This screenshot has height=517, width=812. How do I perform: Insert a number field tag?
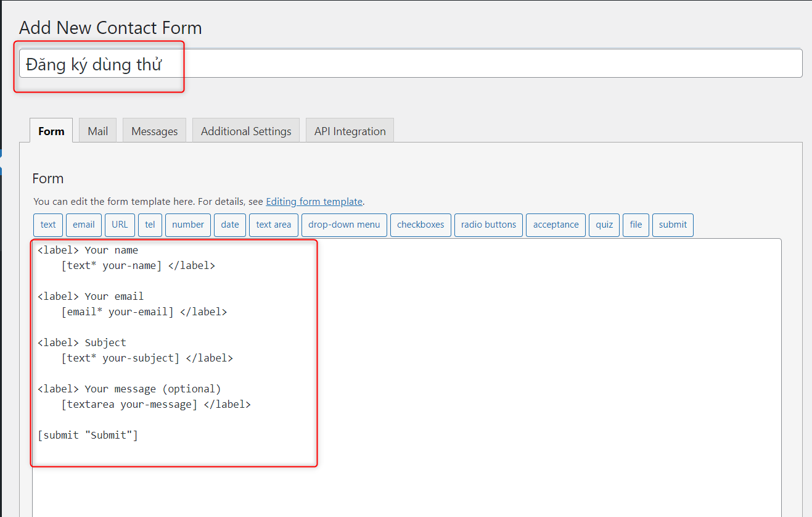(187, 225)
